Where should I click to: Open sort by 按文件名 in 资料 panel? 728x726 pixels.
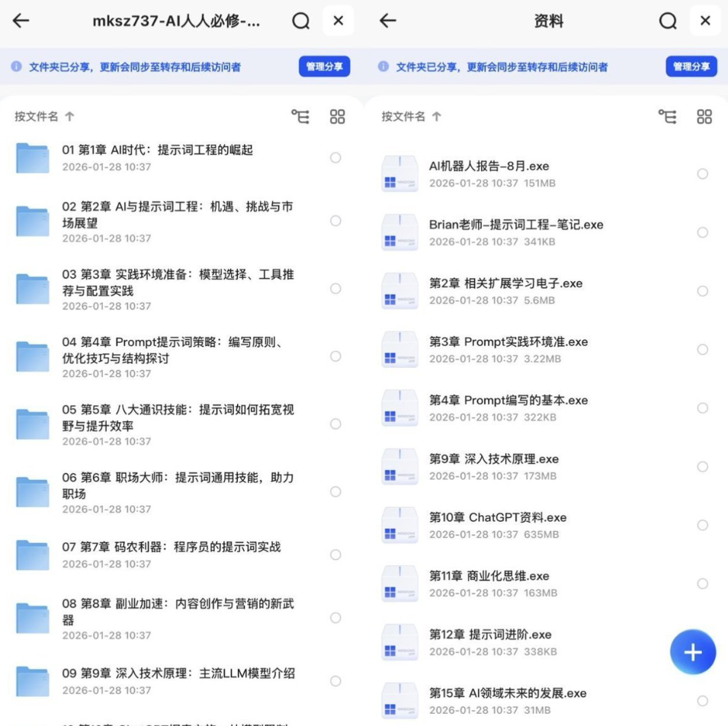coord(412,117)
